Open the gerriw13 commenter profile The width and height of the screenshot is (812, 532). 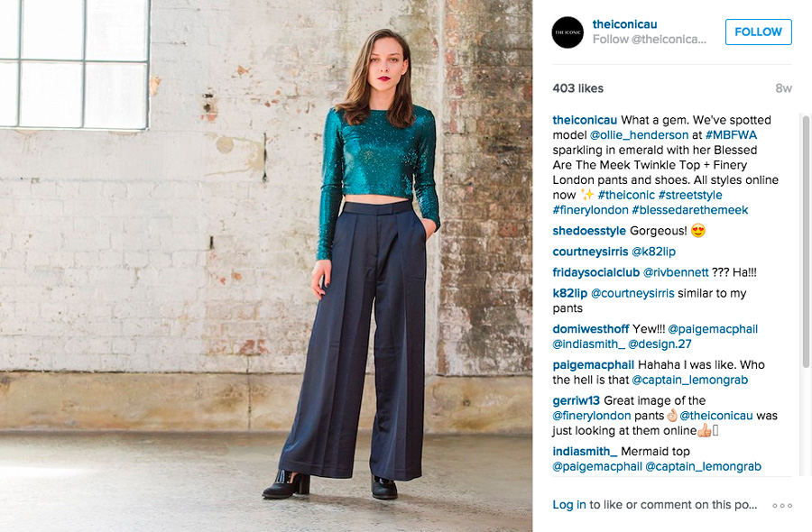click(576, 400)
